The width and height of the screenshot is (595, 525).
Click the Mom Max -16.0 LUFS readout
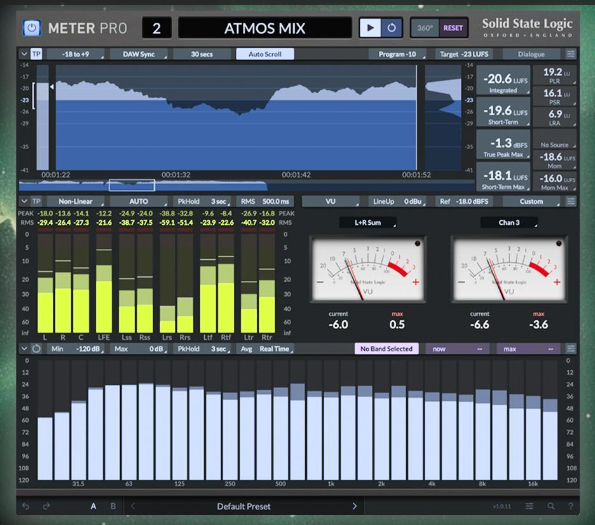coord(555,181)
